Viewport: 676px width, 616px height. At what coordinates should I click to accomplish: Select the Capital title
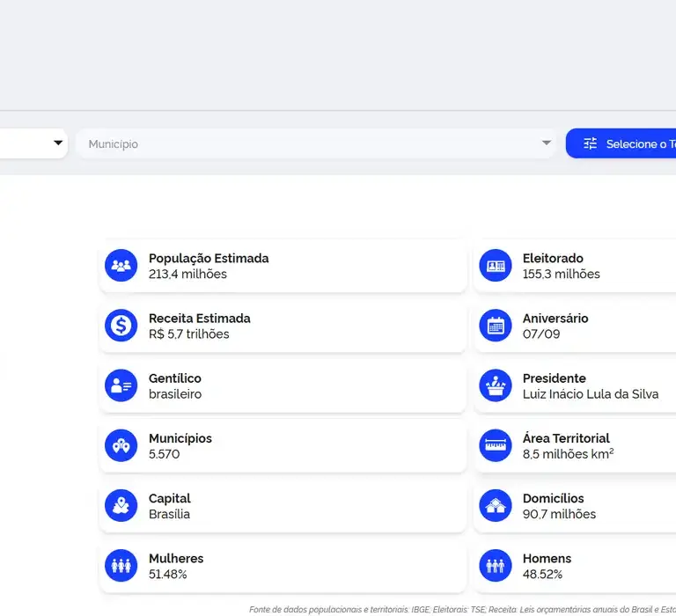[169, 498]
